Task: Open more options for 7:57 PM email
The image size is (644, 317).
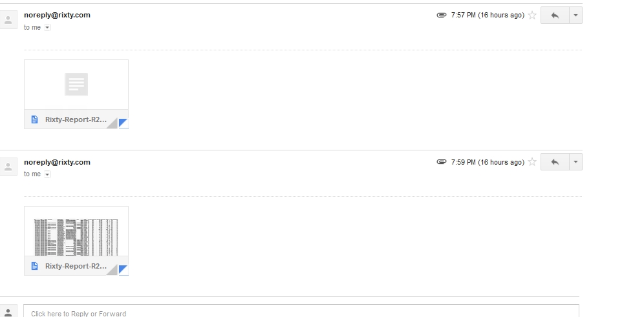Action: 575,15
